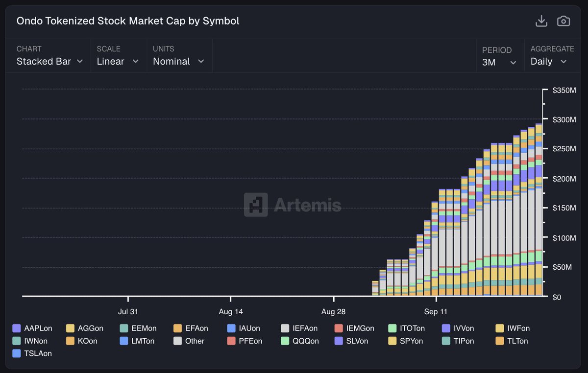Click the TSLAon legend color square
The height and width of the screenshot is (373, 588).
16,353
